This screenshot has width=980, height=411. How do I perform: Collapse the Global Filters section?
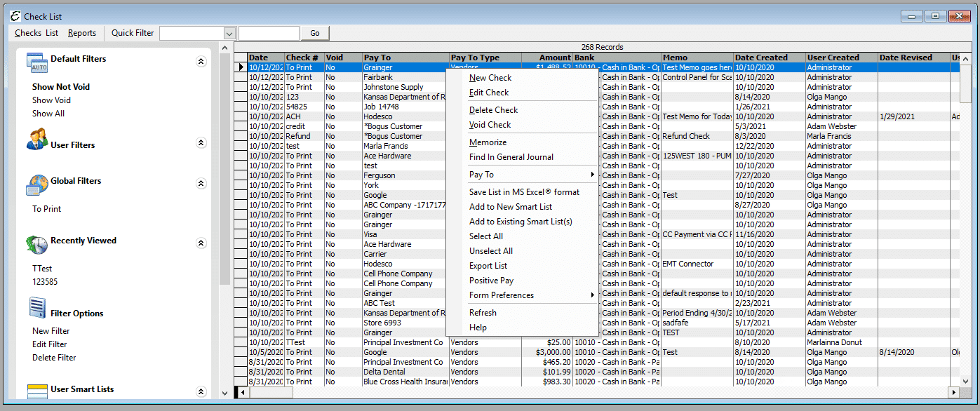201,184
